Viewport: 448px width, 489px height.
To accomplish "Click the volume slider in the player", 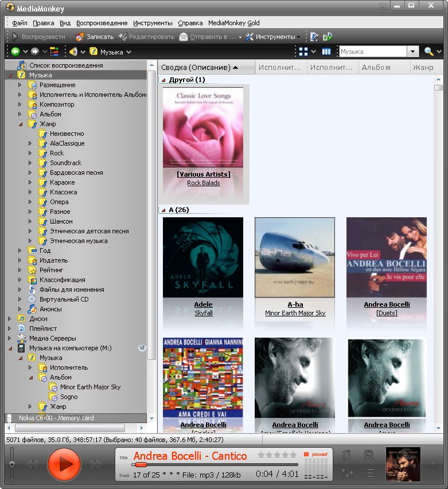I will pyautogui.click(x=12, y=464).
